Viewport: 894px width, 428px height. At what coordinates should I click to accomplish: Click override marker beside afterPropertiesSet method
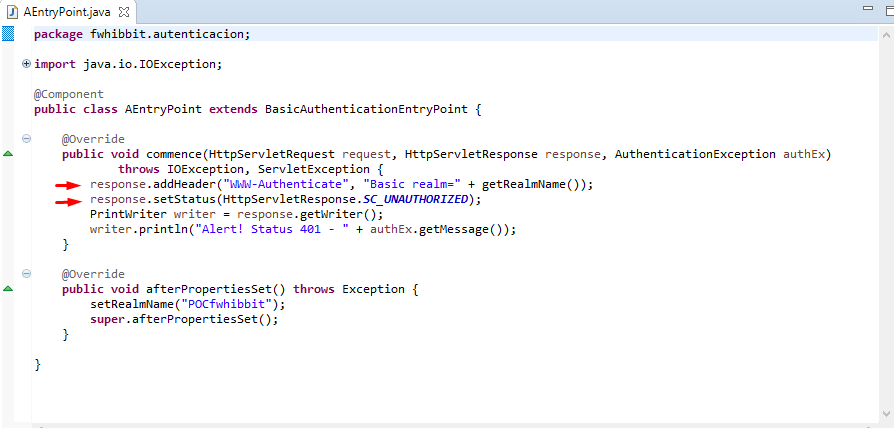[x=8, y=289]
